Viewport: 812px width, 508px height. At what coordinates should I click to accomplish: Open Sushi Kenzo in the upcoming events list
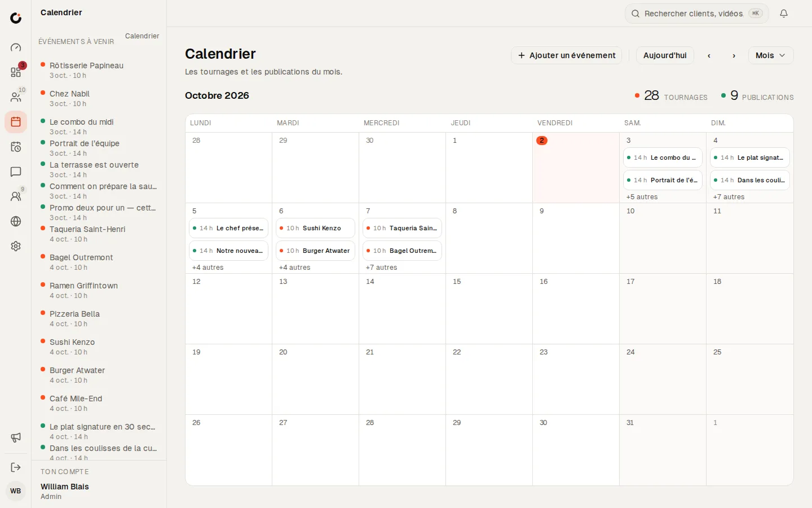(x=99, y=347)
